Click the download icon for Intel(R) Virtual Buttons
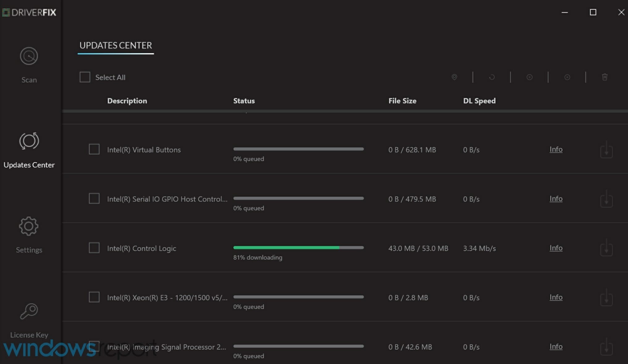Screen dimensions: 628x364 tap(606, 150)
